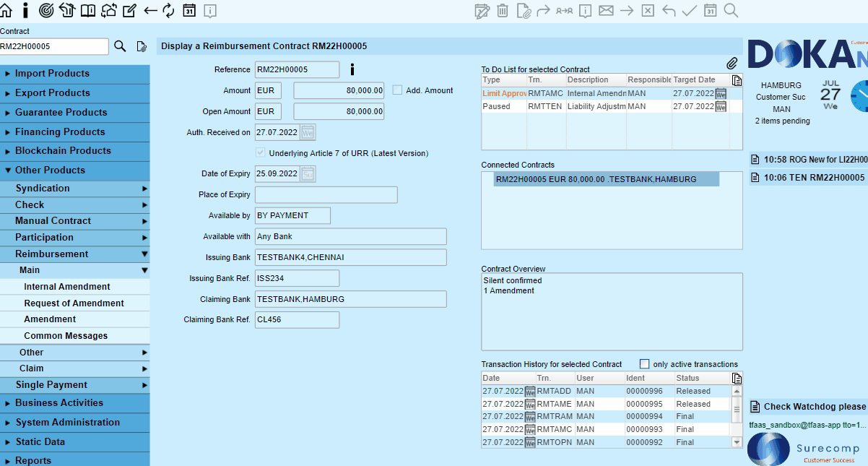Open calendar icon beside Auth. Received on date
This screenshot has height=466, width=868.
click(x=308, y=132)
